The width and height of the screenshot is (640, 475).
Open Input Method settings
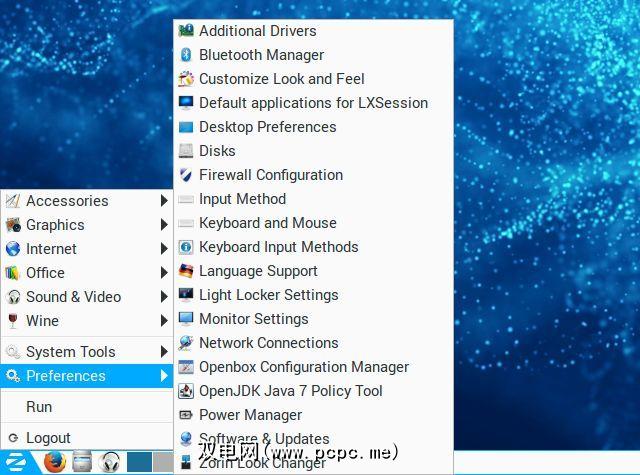pyautogui.click(x=313, y=199)
